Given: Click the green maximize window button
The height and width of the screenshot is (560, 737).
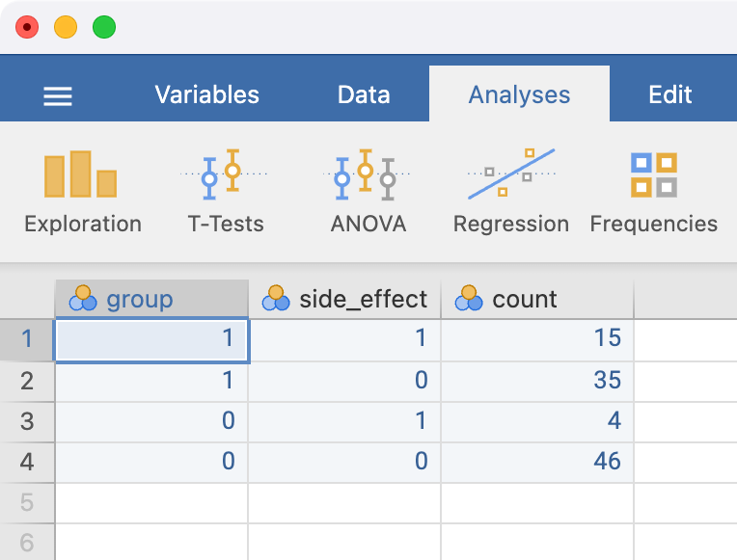Looking at the screenshot, I should click(x=104, y=27).
